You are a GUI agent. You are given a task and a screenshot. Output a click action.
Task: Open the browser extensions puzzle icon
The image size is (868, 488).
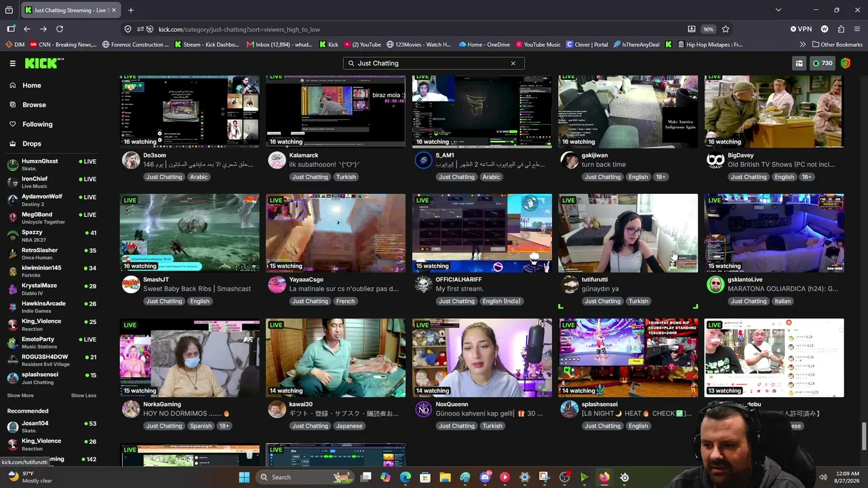pos(841,29)
